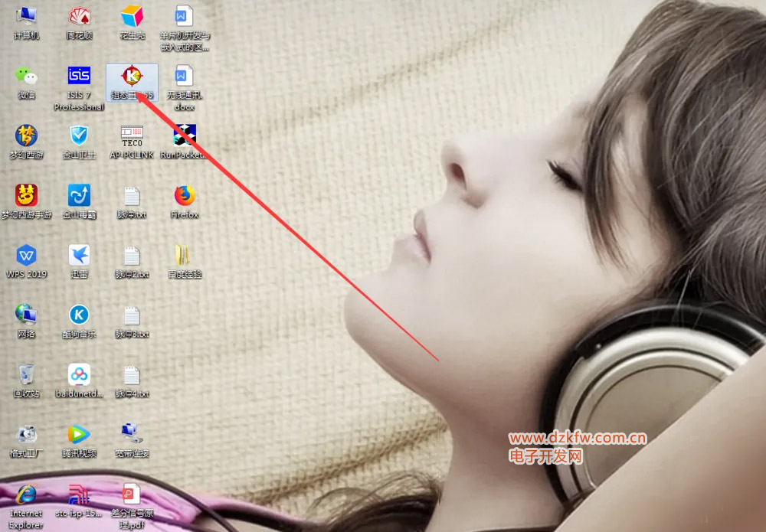The height and width of the screenshot is (532, 766).
Task: Click the 金山卫士 shield icon
Action: [79, 136]
